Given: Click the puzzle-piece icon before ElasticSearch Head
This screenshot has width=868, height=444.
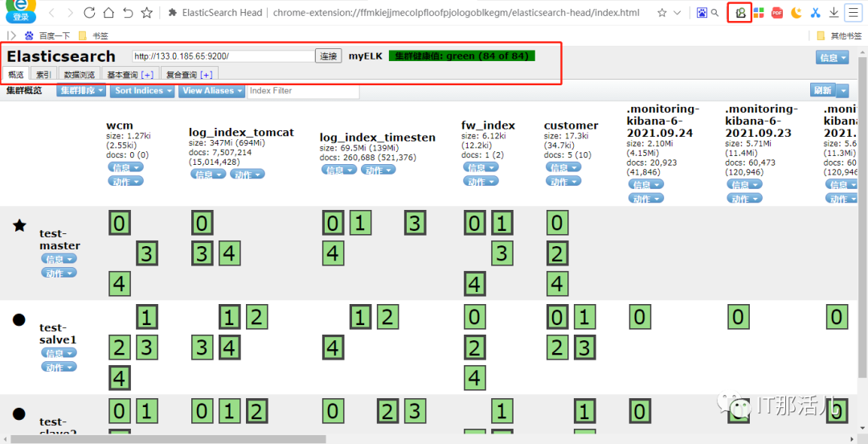Looking at the screenshot, I should [x=172, y=12].
